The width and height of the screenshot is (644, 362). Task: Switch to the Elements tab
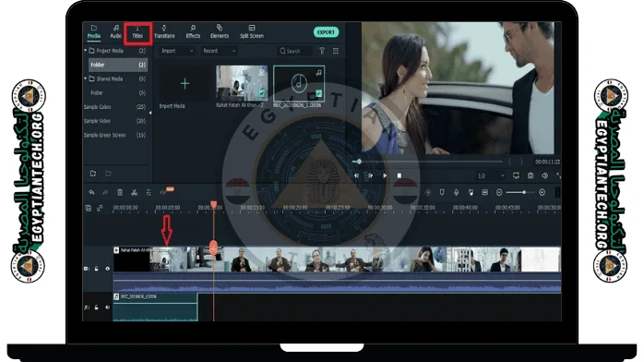click(x=220, y=32)
